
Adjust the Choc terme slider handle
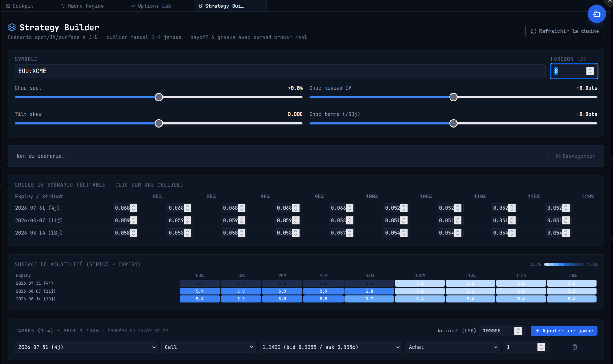pyautogui.click(x=453, y=123)
